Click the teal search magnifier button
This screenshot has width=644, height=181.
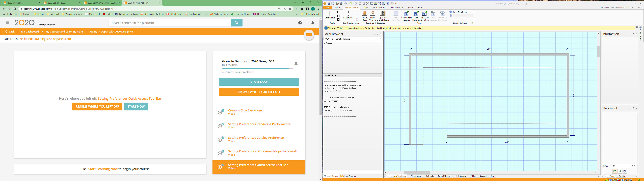coord(236,23)
